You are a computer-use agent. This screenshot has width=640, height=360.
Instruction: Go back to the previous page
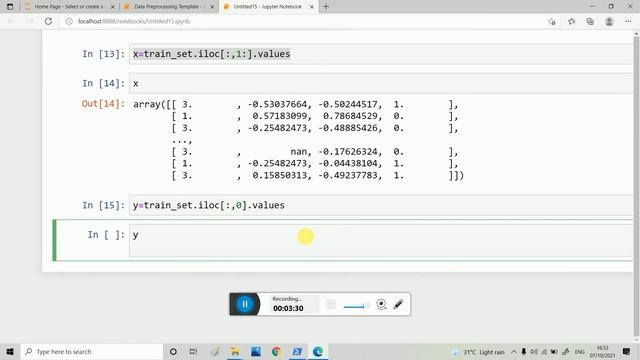(x=11, y=21)
